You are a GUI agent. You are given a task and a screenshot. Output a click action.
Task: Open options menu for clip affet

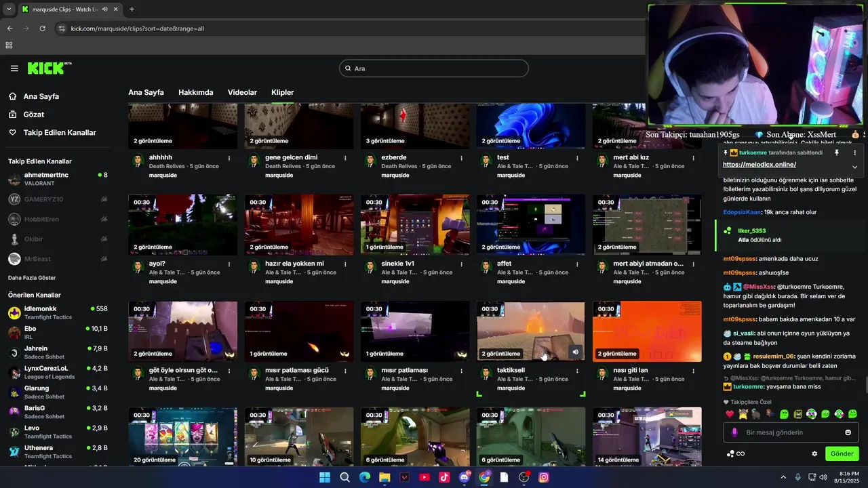[577, 264]
